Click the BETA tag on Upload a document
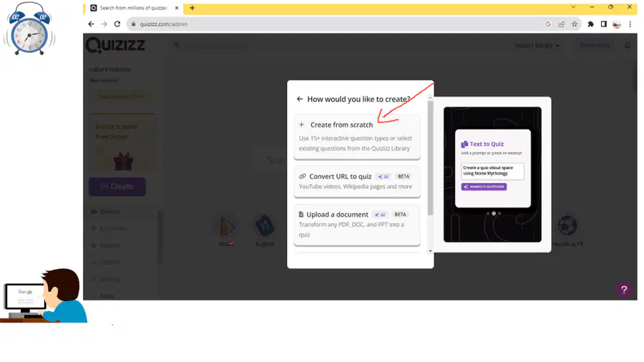 [x=400, y=214]
